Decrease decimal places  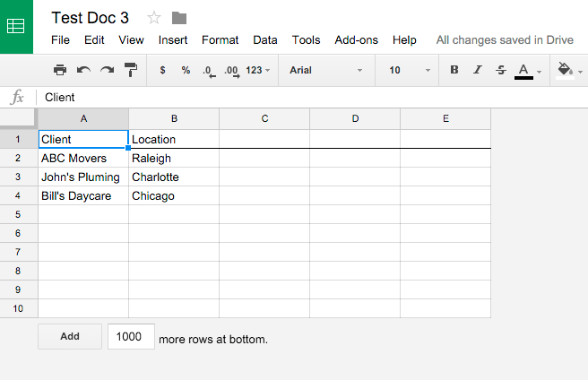(x=209, y=71)
